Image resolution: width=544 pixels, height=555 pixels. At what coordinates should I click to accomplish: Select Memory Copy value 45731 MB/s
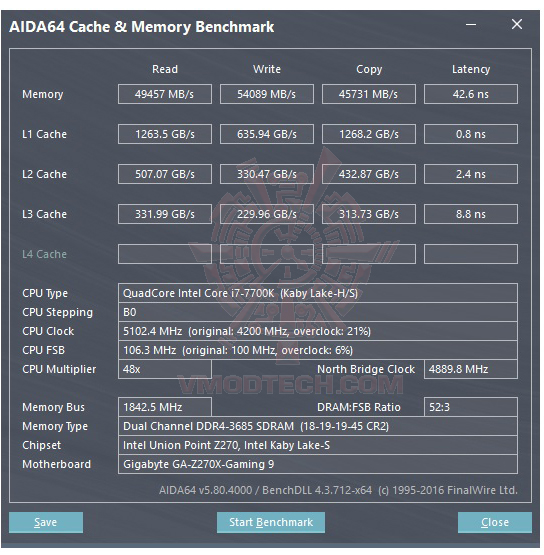pyautogui.click(x=368, y=94)
